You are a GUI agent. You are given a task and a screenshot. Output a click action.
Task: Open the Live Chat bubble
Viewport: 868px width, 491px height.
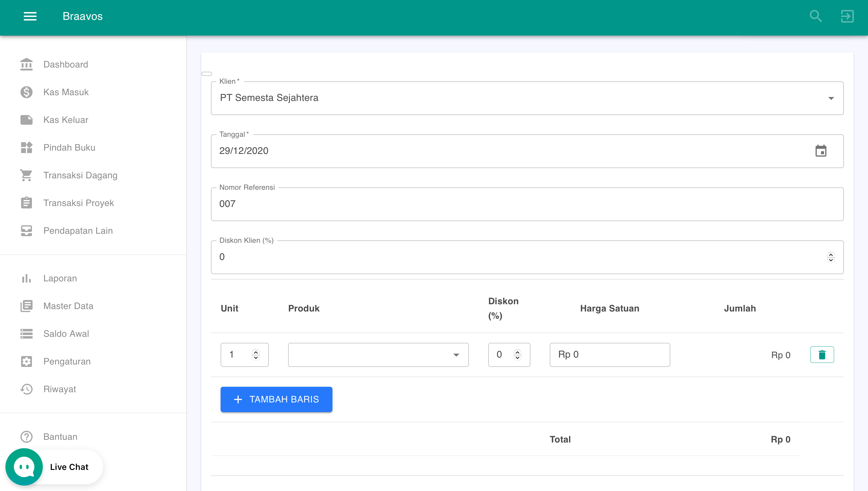pos(24,467)
